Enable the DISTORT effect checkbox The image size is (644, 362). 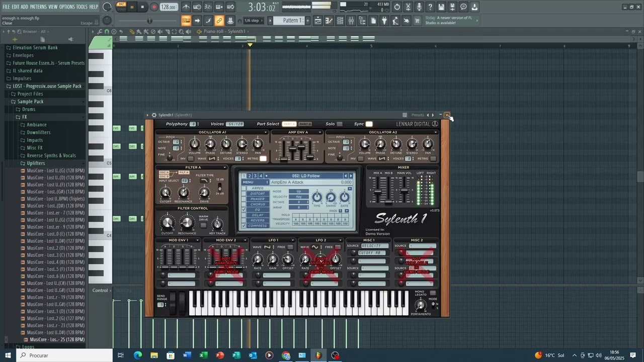pyautogui.click(x=244, y=194)
